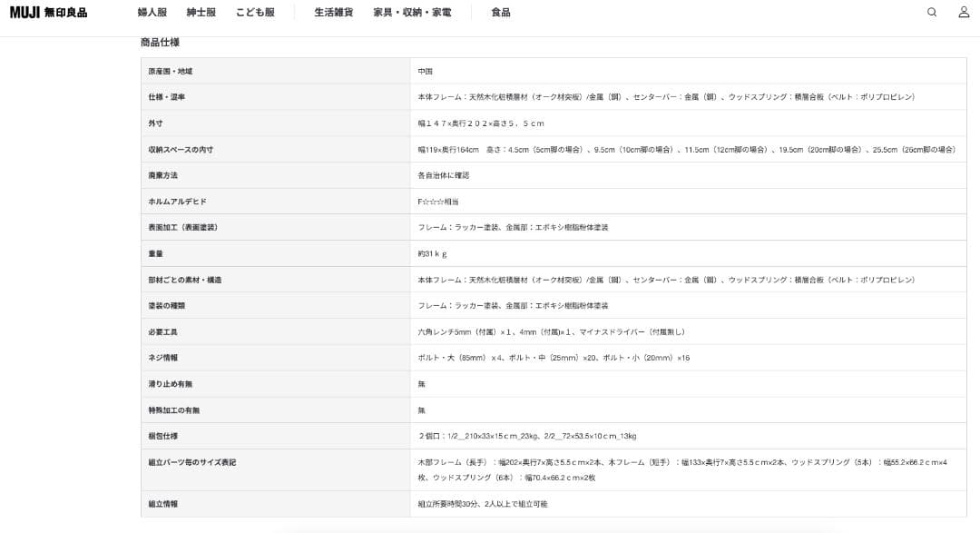Go to the こども服 category
This screenshot has height=533, width=980.
point(255,13)
